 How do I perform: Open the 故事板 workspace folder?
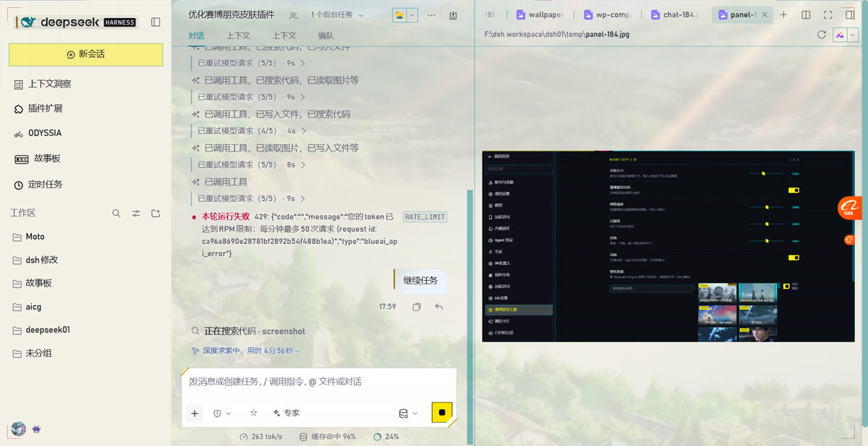[x=33, y=283]
